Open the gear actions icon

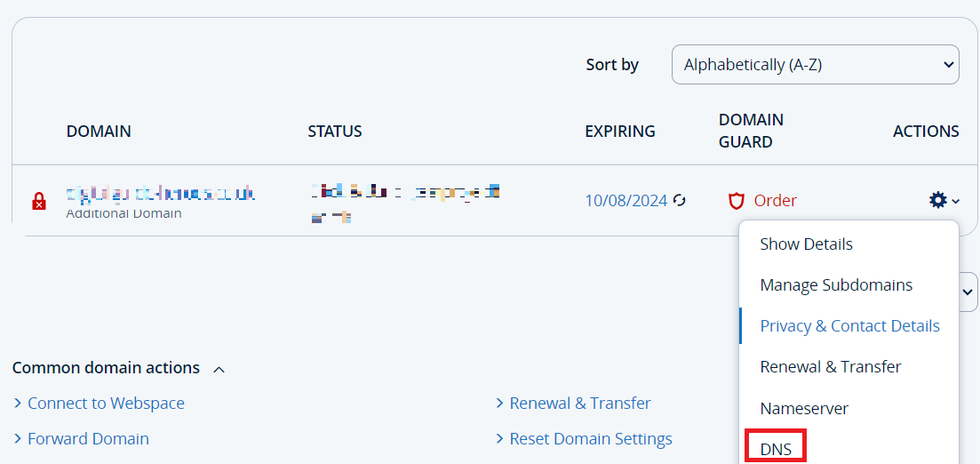[937, 200]
